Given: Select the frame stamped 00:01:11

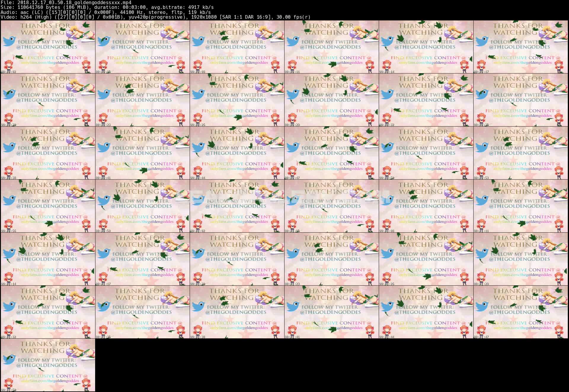Looking at the screenshot, I should (521, 206).
